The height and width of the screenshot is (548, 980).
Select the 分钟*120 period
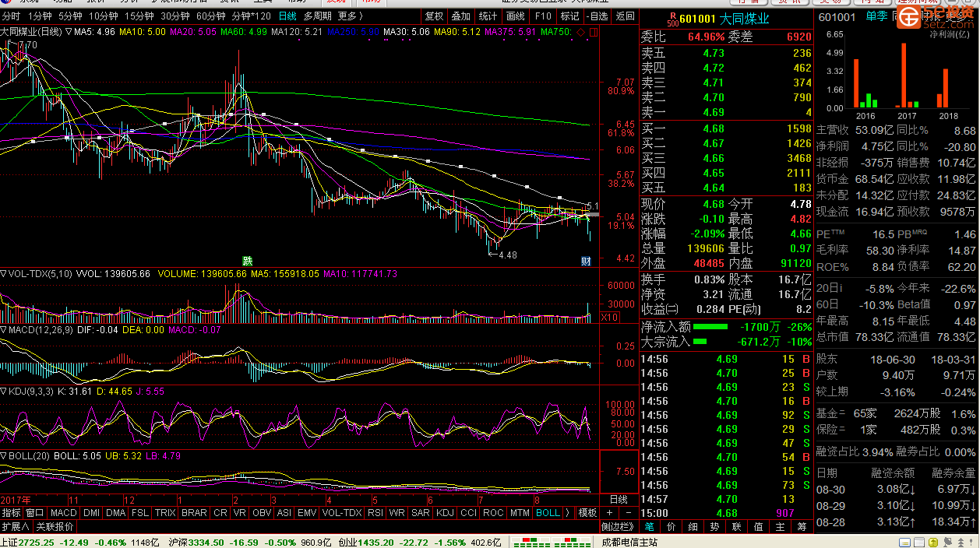pos(252,16)
